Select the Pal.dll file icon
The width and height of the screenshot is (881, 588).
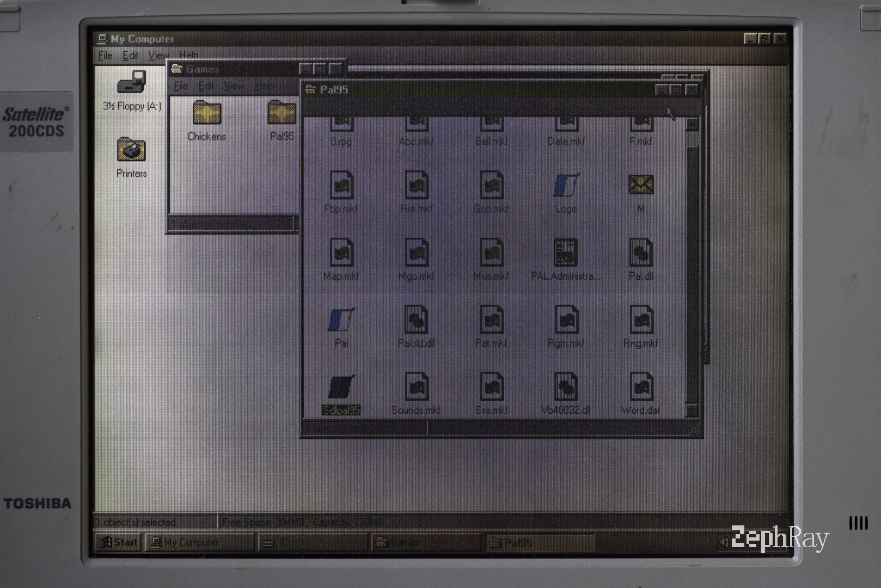click(641, 253)
